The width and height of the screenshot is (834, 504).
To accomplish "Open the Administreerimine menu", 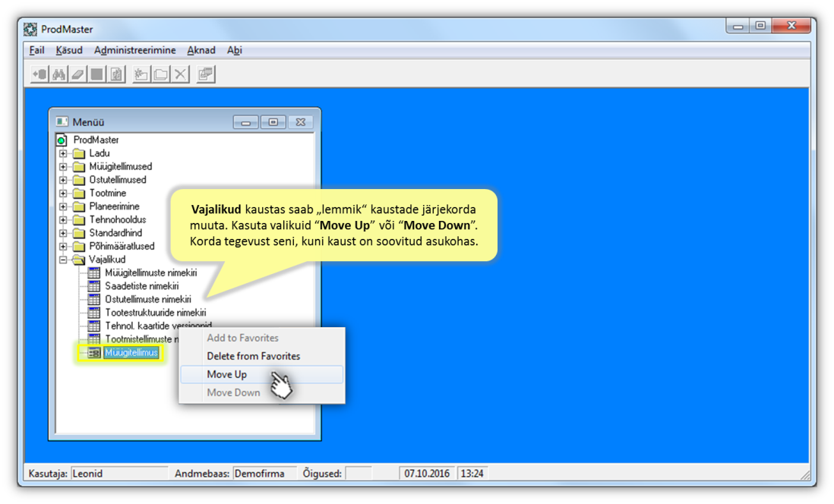I will [134, 50].
